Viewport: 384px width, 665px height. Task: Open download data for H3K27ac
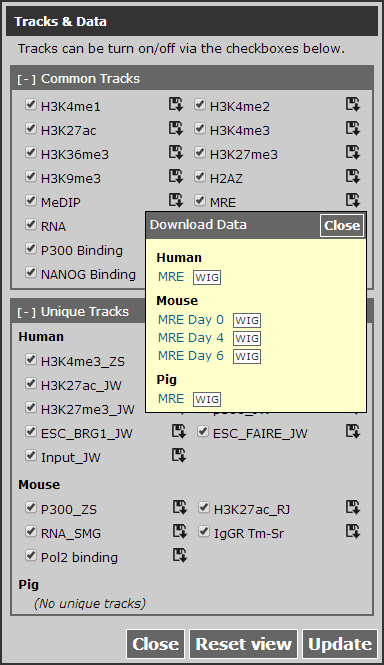point(176,128)
